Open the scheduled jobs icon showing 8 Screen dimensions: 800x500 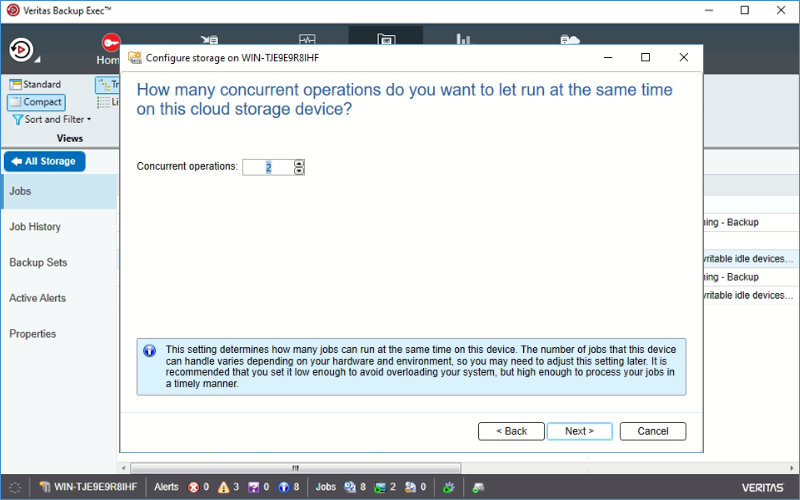[349, 487]
